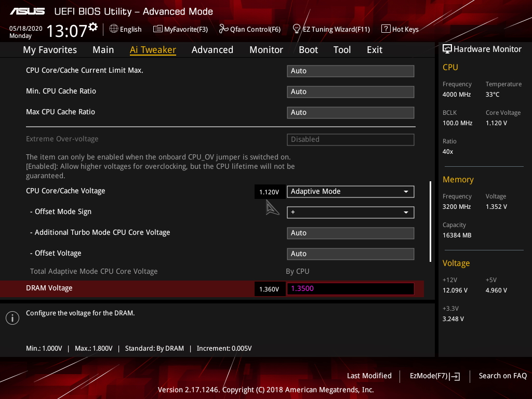This screenshot has height=399, width=532.
Task: Click the Ratio 40x value
Action: [448, 152]
